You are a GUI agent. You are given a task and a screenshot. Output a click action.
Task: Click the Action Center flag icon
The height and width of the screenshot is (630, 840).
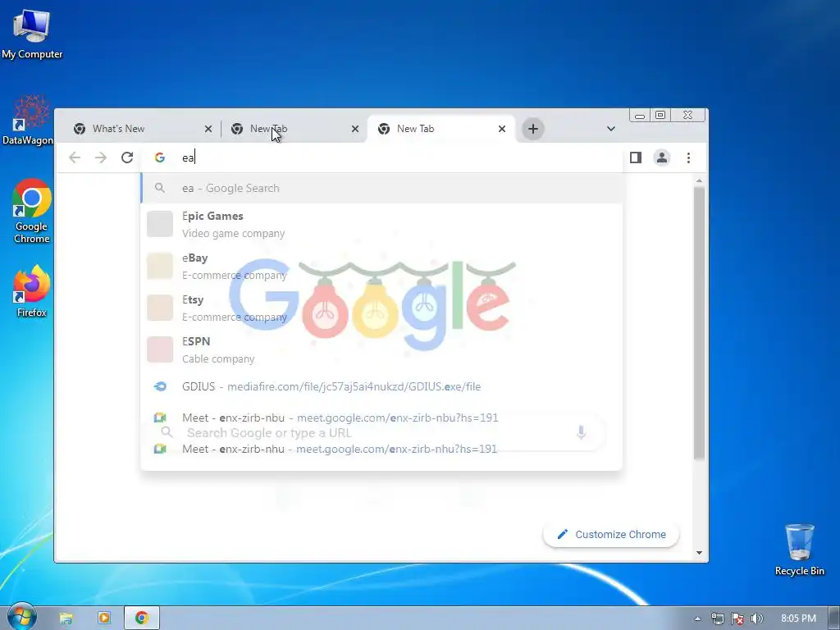(737, 619)
